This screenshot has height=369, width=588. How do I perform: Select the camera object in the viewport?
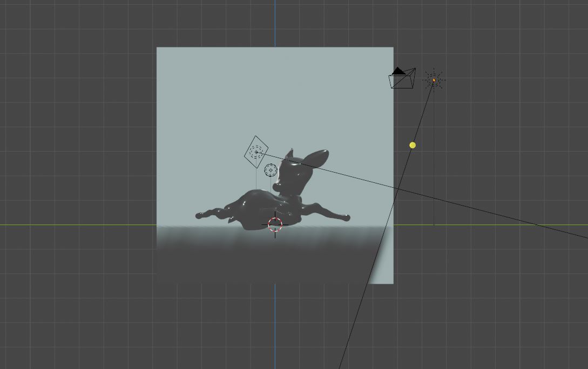click(402, 78)
